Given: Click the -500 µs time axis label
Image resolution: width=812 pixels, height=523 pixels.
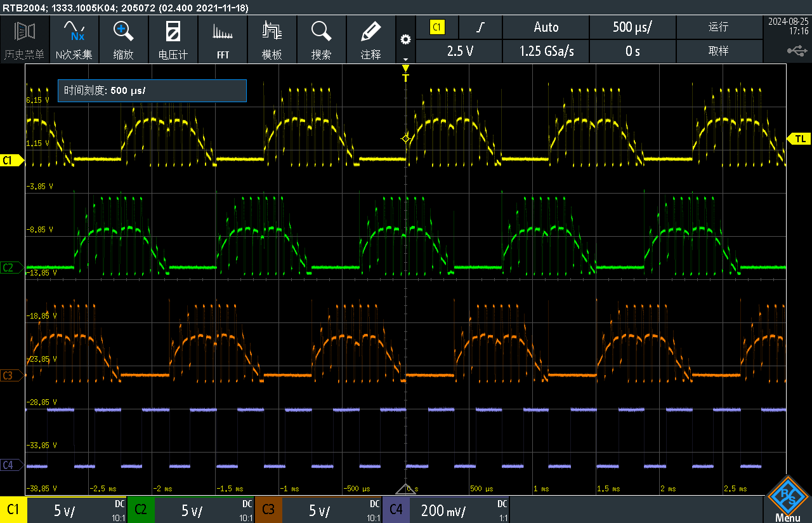Looking at the screenshot, I should point(357,489).
